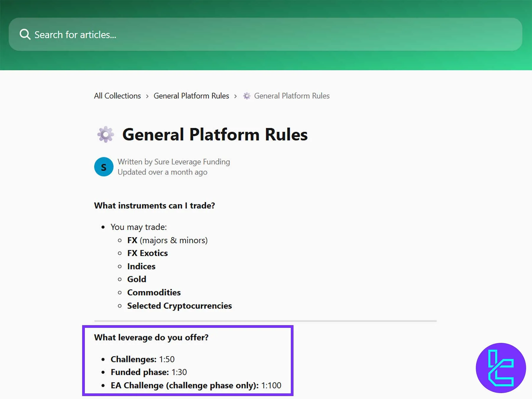Open the General Platform Rules collection breadcrumb link
This screenshot has height=399, width=532.
click(191, 96)
